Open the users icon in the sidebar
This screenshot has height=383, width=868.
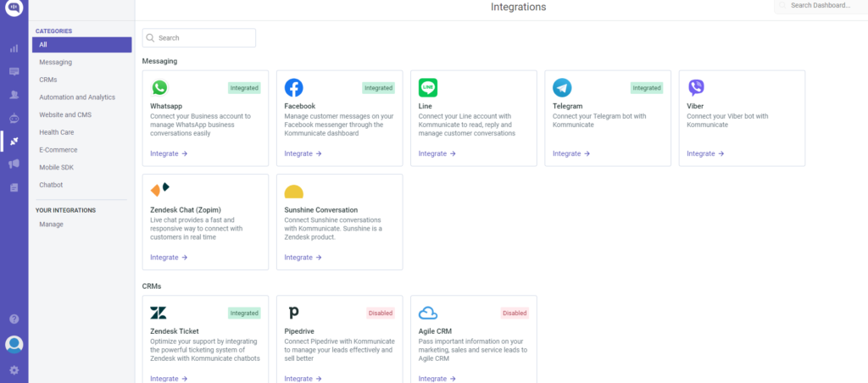click(14, 95)
